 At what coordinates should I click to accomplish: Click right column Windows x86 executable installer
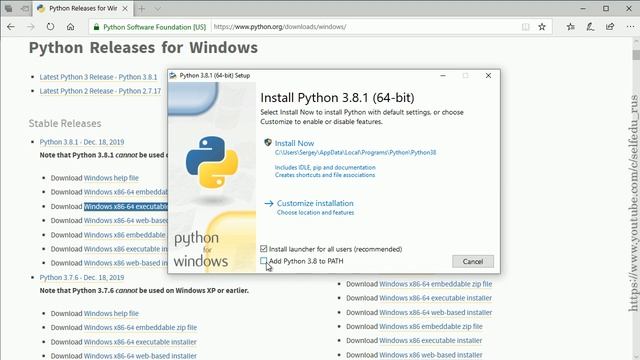pyautogui.click(x=431, y=340)
